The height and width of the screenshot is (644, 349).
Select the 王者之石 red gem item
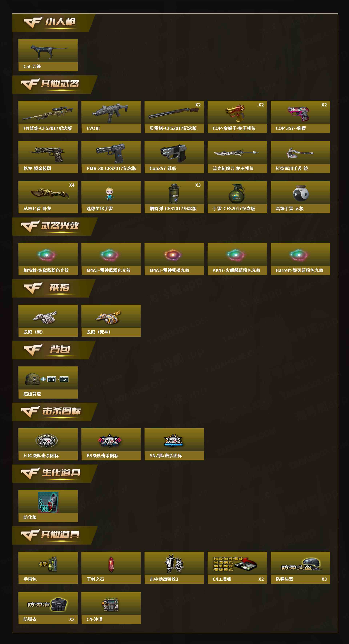[x=111, y=568]
